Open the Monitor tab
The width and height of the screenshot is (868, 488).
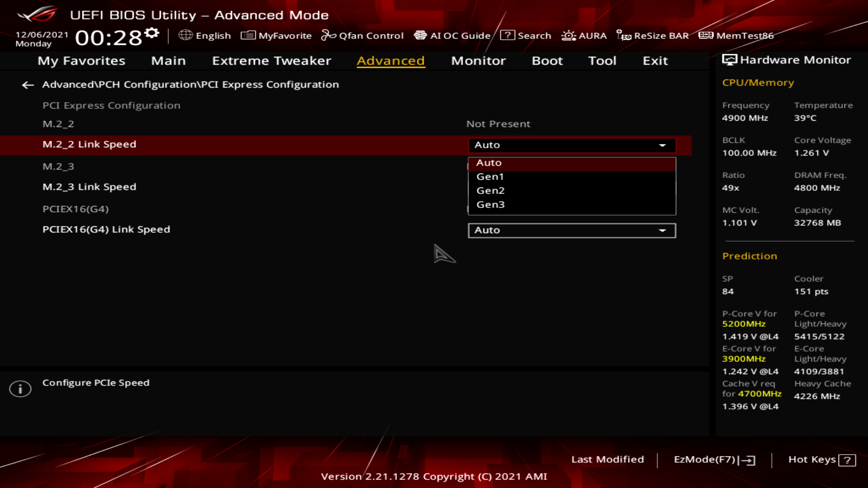pos(478,61)
